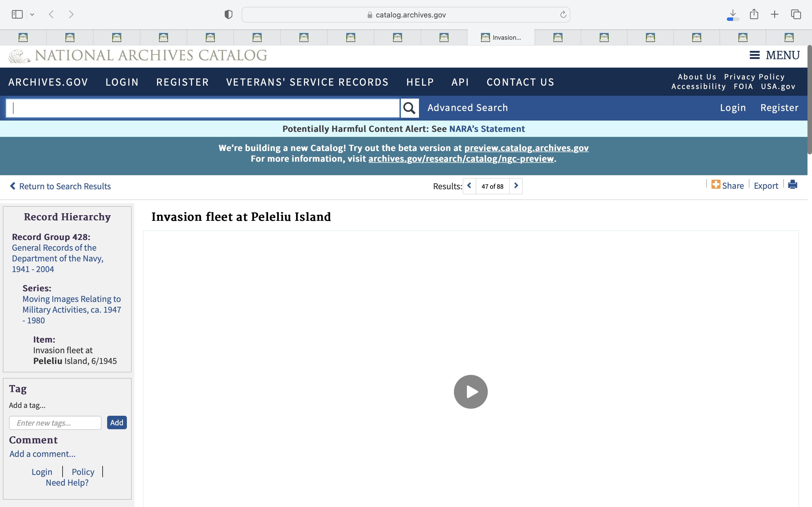The height and width of the screenshot is (507, 812).
Task: Click the page vertical scrollbar
Action: coord(809,101)
